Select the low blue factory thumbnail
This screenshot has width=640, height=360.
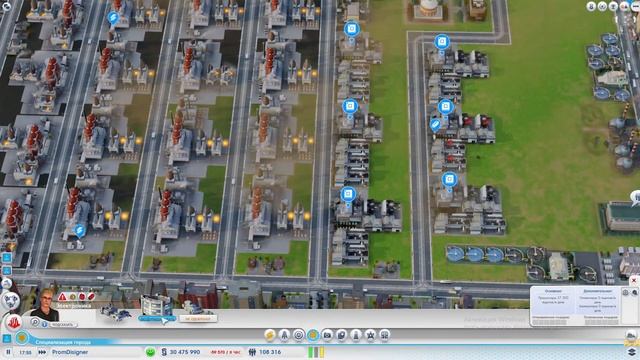tap(116, 312)
